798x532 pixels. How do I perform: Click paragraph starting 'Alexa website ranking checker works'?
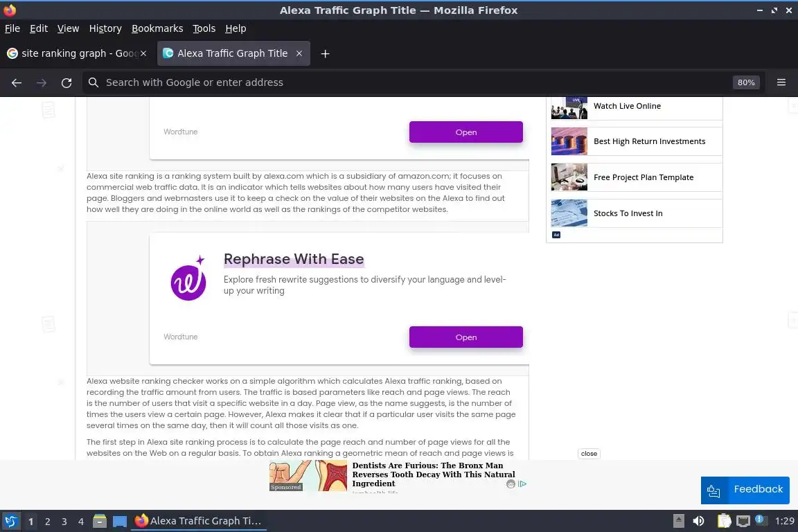click(301, 403)
